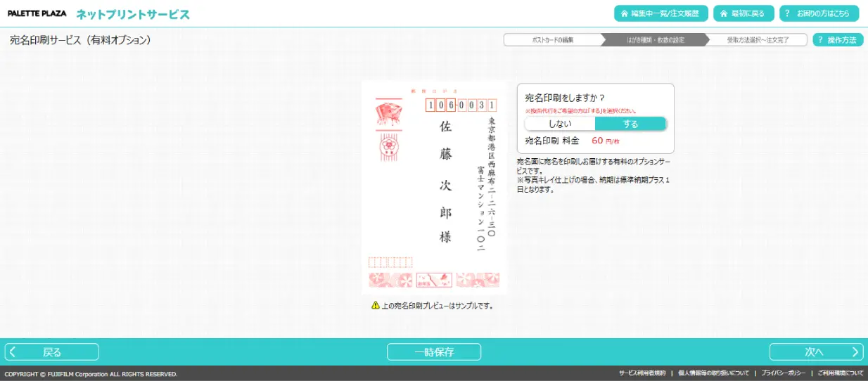Open 個人情報等の取扱いについて link
Viewport: 868px width, 381px height.
pyautogui.click(x=713, y=373)
